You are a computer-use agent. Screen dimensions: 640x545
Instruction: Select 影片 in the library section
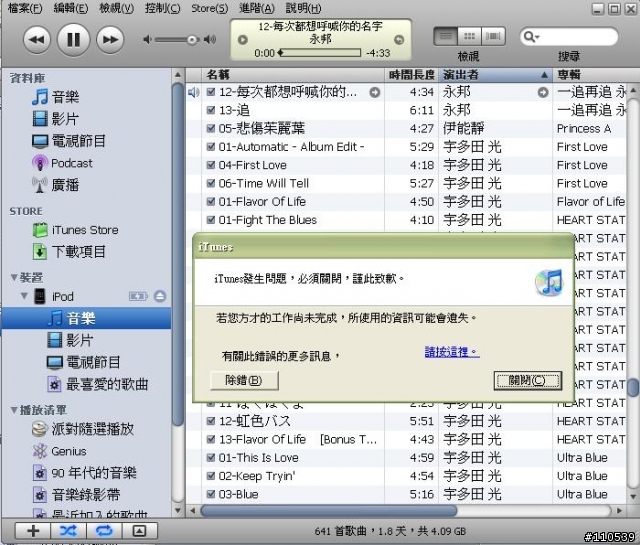pos(65,119)
